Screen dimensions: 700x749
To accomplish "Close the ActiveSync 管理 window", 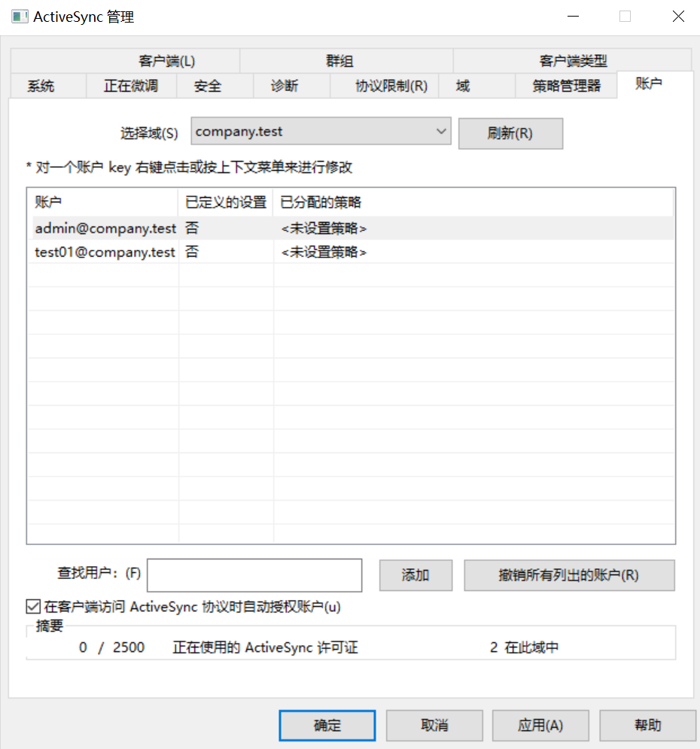I will click(678, 17).
